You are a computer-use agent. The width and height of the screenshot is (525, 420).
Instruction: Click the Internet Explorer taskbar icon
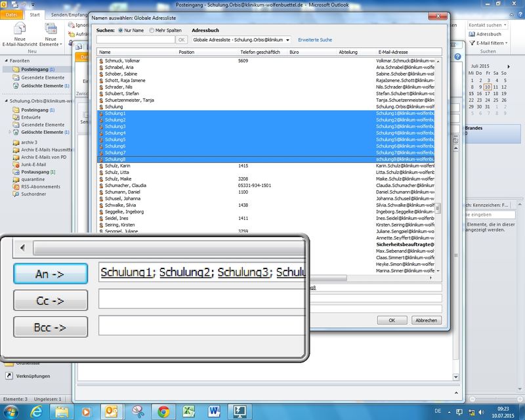36,411
